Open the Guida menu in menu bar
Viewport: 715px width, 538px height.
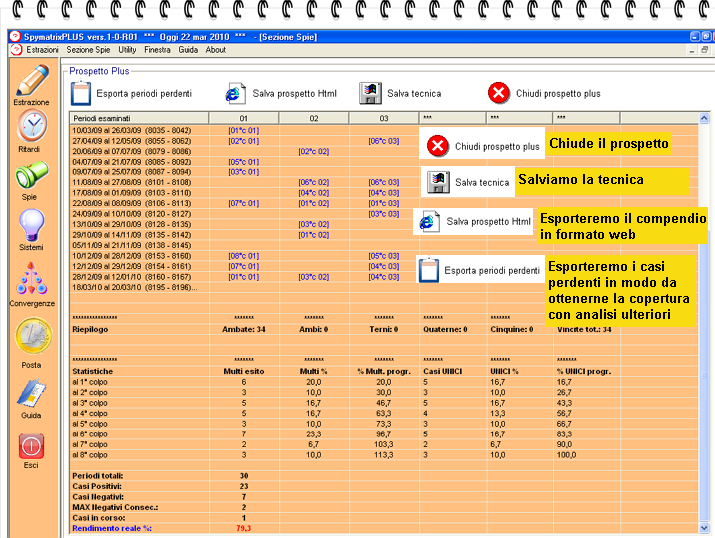[188, 50]
